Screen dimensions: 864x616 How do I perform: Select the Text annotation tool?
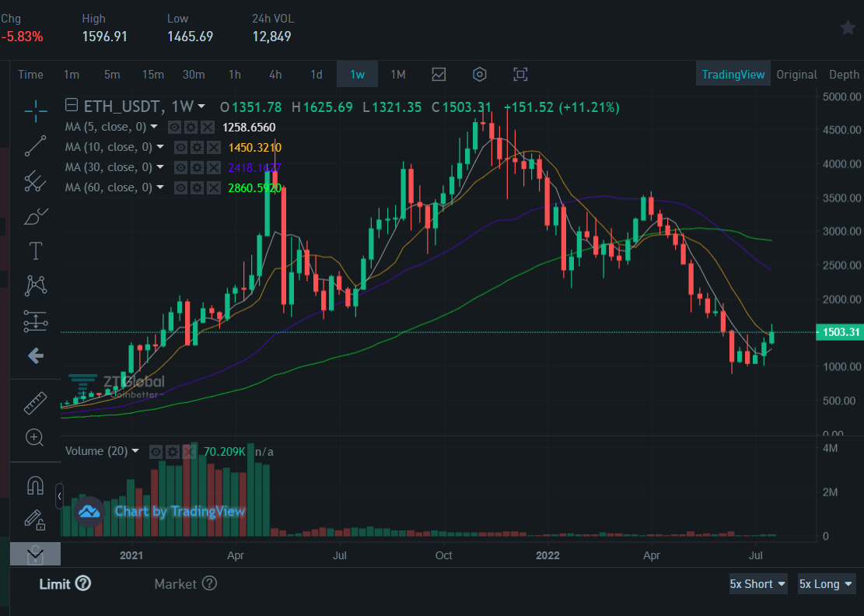click(35, 250)
